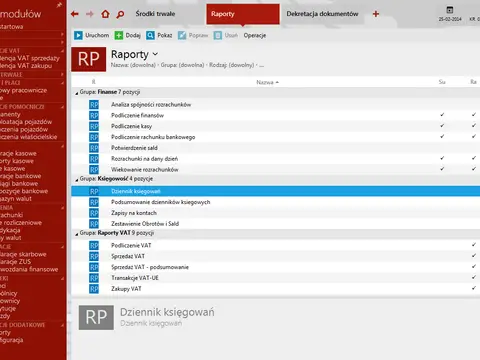Toggle Ra checkmark for Podliczenie VAT
This screenshot has height=360, width=480.
(474, 245)
